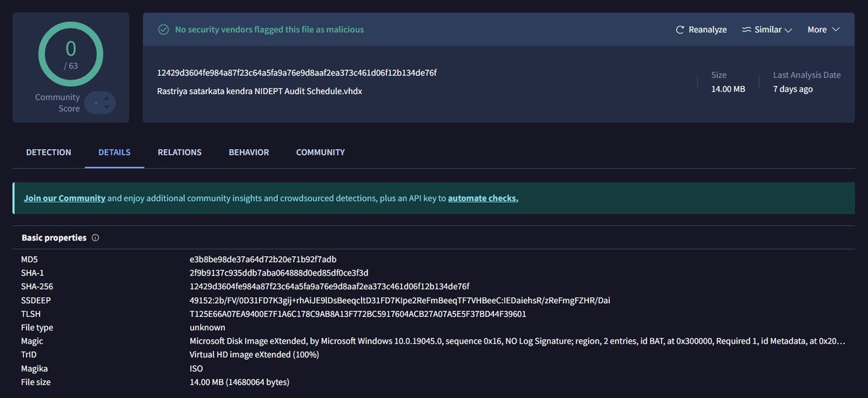Click the TrID Virtual HD image value
Image resolution: width=868 pixels, height=398 pixels.
pyautogui.click(x=254, y=355)
